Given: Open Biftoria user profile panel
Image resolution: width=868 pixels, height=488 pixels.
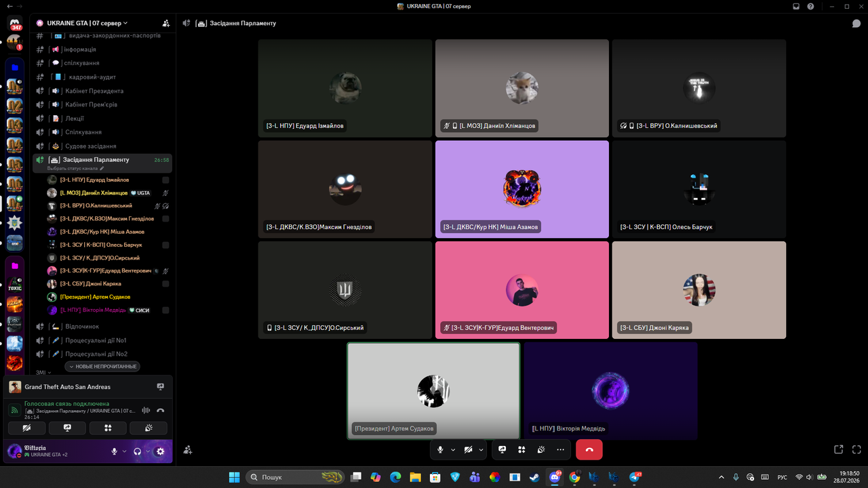Looking at the screenshot, I should 56,451.
